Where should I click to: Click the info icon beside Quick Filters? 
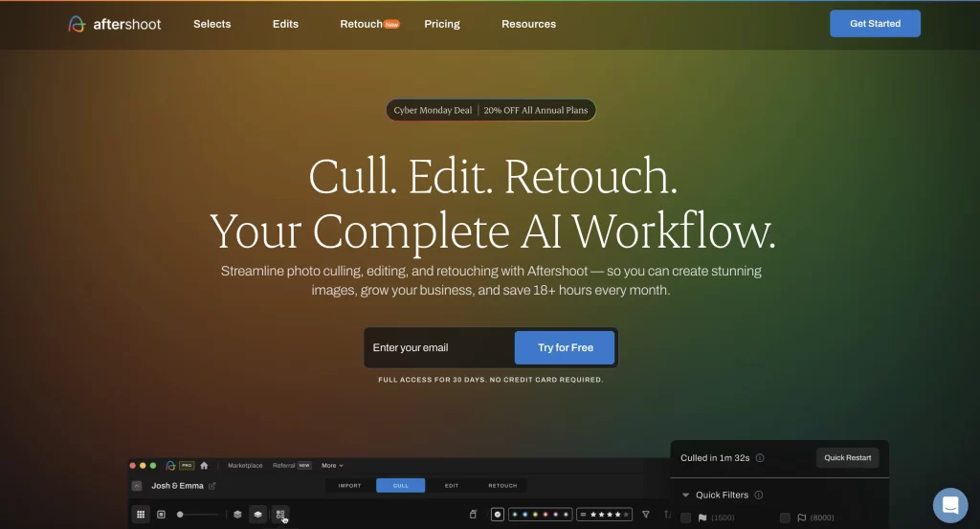[x=759, y=496]
